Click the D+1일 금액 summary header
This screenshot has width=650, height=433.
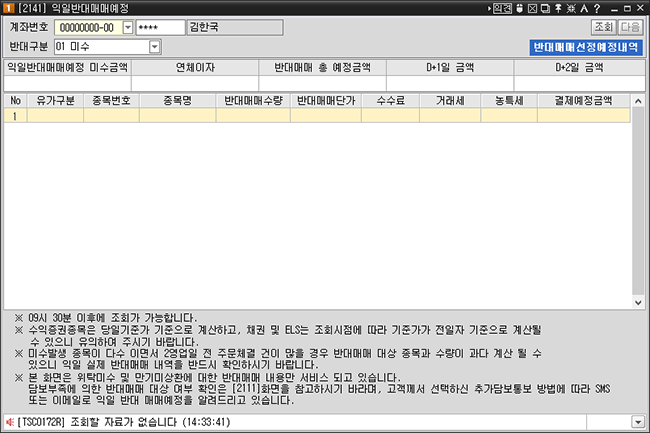[450, 68]
